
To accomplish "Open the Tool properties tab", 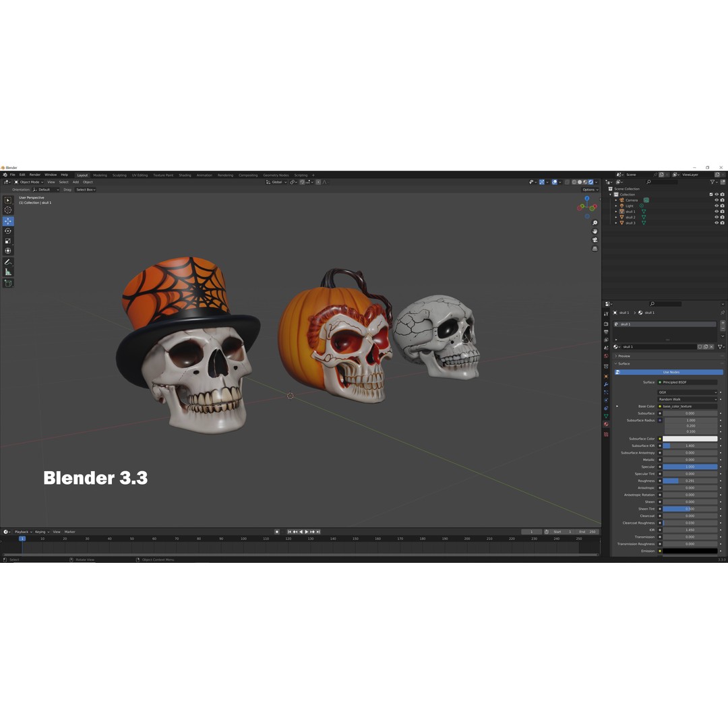I will pos(606,314).
